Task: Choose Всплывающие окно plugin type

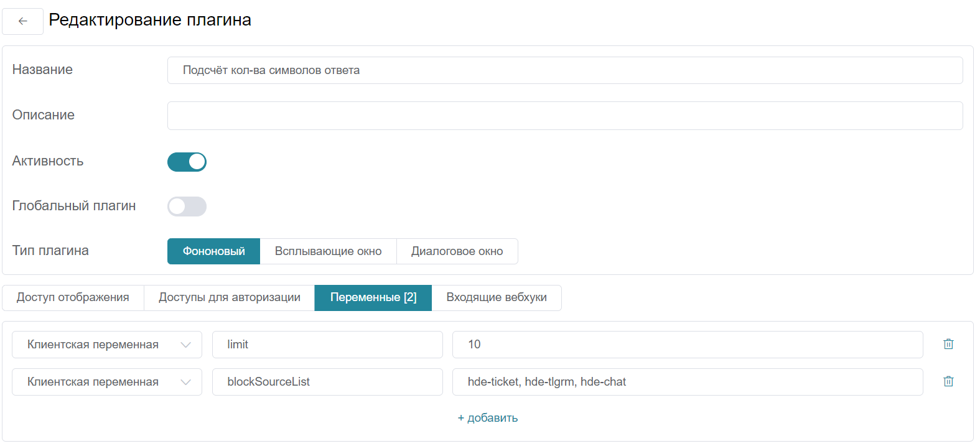Action: [x=328, y=251]
